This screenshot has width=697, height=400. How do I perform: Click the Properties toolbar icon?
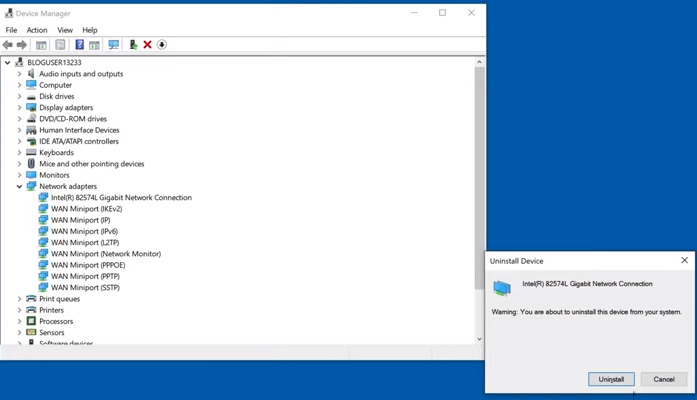coord(60,44)
